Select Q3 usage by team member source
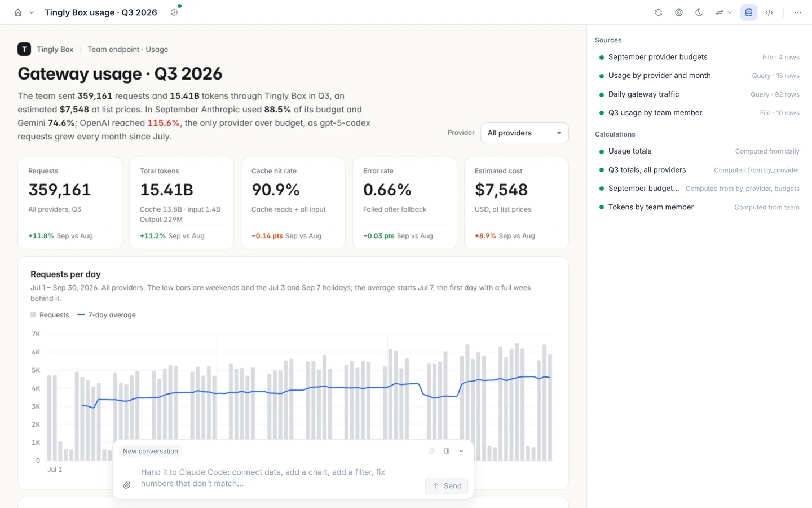 click(699, 113)
